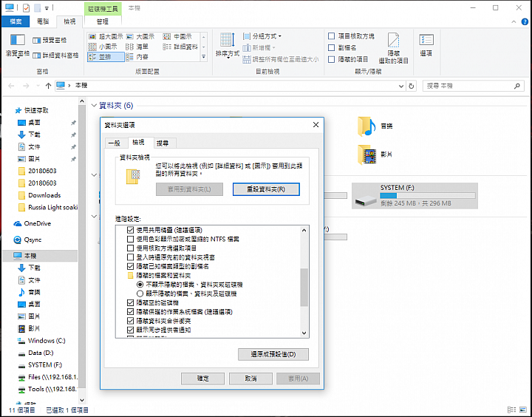The width and height of the screenshot is (532, 417).
Task: Go back with the left arrow
Action: click(x=11, y=86)
